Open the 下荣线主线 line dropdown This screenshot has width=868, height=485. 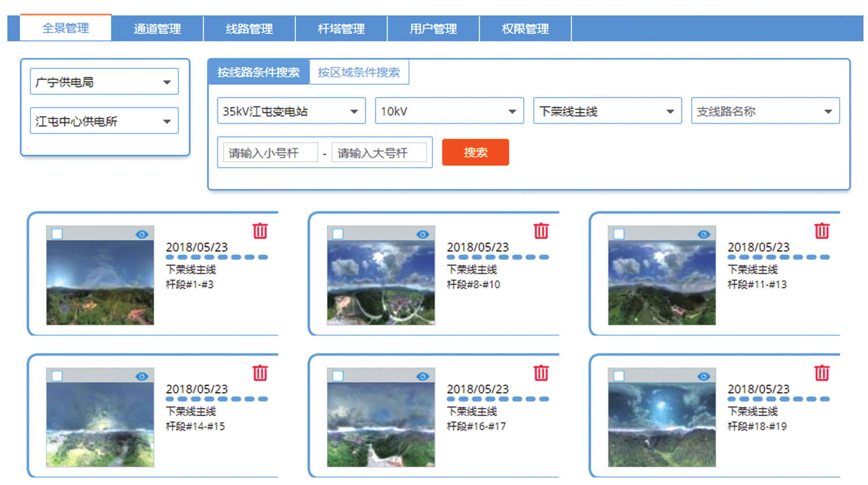[607, 111]
